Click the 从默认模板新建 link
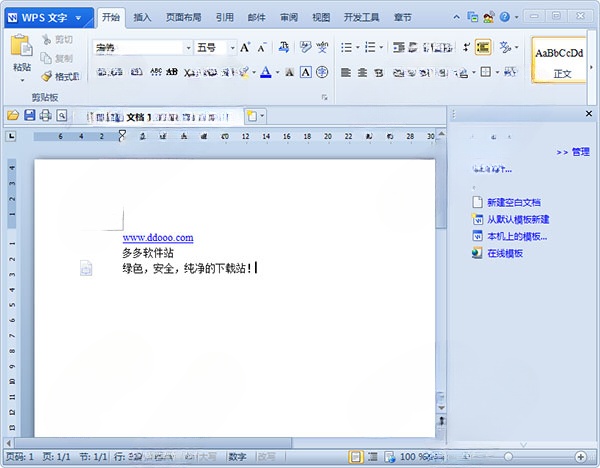This screenshot has width=600, height=468. tap(518, 219)
